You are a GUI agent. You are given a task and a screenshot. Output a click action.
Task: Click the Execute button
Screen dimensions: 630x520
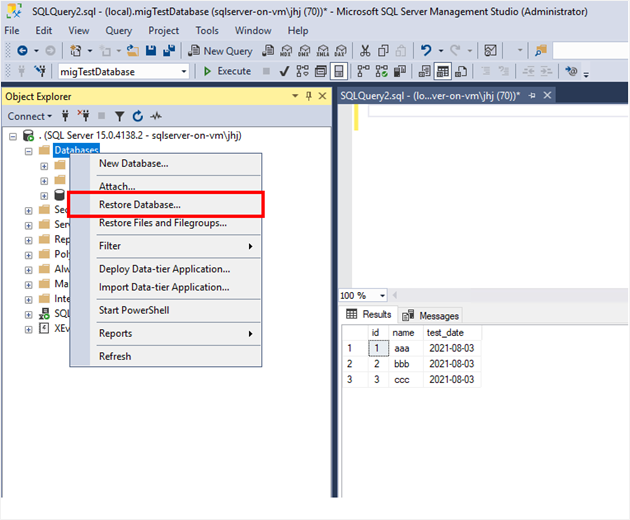(x=227, y=72)
